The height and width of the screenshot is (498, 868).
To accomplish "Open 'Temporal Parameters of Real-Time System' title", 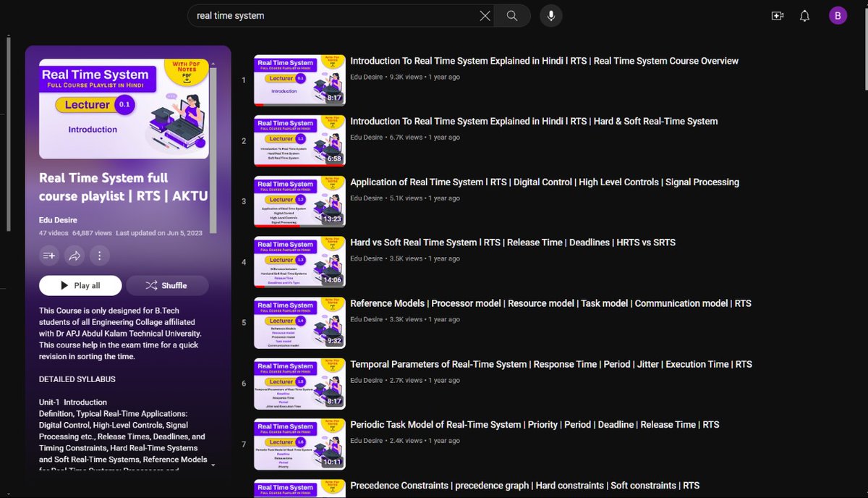I will [x=551, y=364].
